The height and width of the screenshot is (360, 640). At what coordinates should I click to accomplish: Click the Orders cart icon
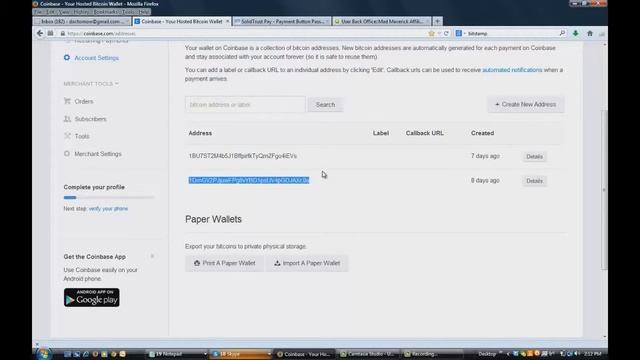point(67,101)
